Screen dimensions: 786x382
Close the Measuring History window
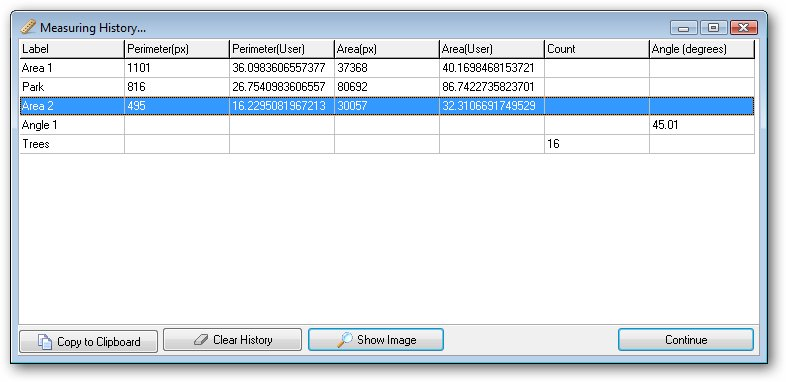[743, 28]
